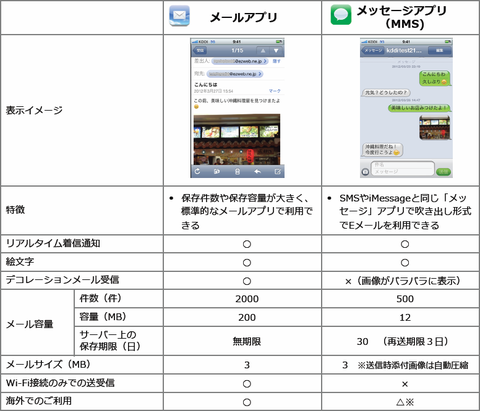Tap the camera icon beside message field
Image resolution: width=480 pixels, height=411 pixels.
[x=365, y=172]
